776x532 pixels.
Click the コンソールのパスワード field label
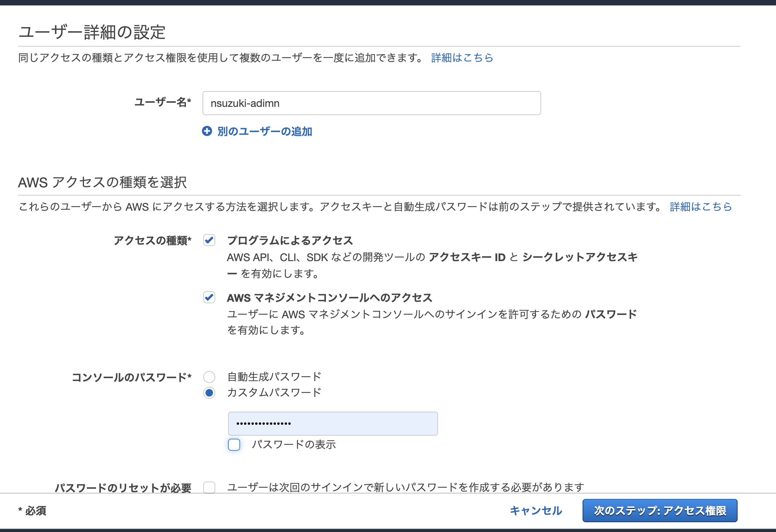pyautogui.click(x=132, y=377)
